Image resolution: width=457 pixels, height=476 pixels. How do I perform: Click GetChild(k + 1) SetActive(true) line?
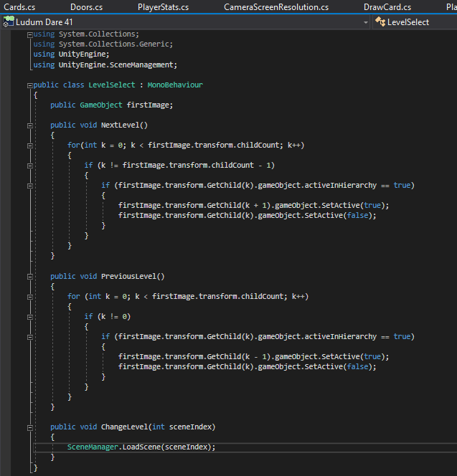point(253,205)
